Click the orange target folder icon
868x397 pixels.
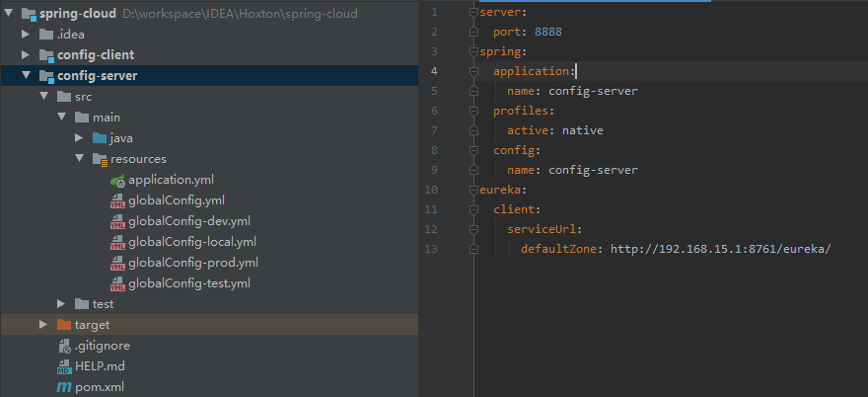coord(64,324)
